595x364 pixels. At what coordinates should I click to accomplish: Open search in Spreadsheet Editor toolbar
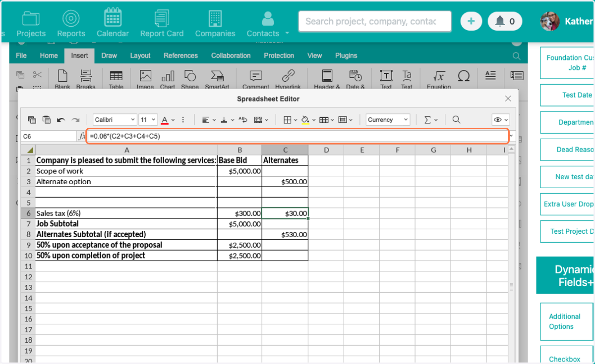pyautogui.click(x=456, y=120)
